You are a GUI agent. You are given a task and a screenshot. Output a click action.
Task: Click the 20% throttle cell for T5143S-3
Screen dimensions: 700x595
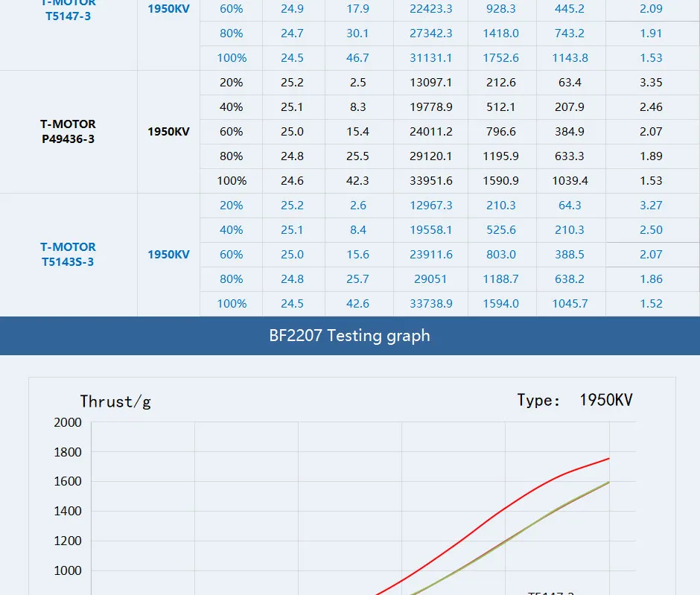click(231, 205)
